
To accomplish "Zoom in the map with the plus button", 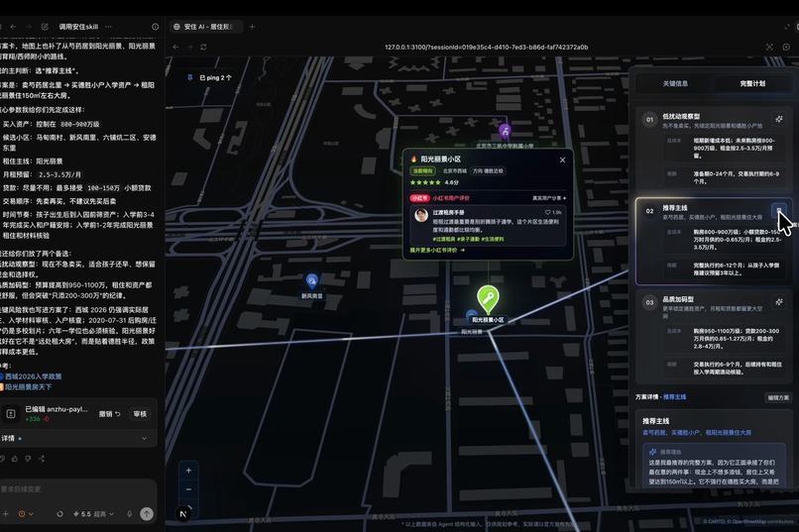I will coord(188,471).
